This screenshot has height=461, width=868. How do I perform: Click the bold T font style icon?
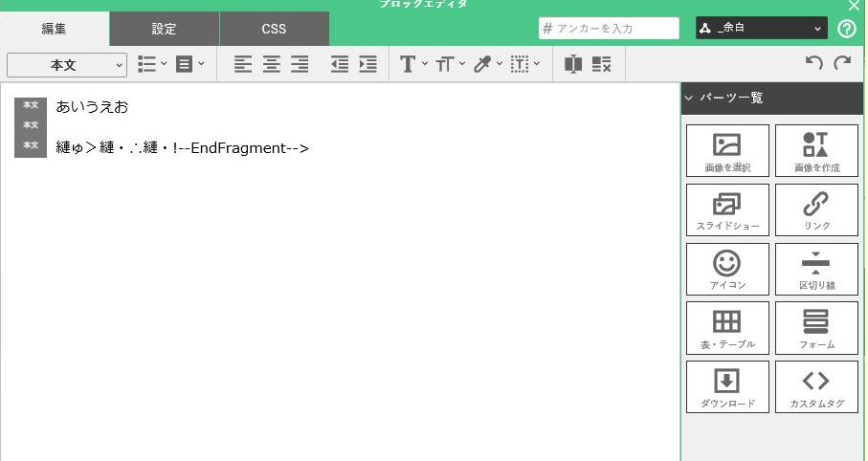click(x=408, y=64)
